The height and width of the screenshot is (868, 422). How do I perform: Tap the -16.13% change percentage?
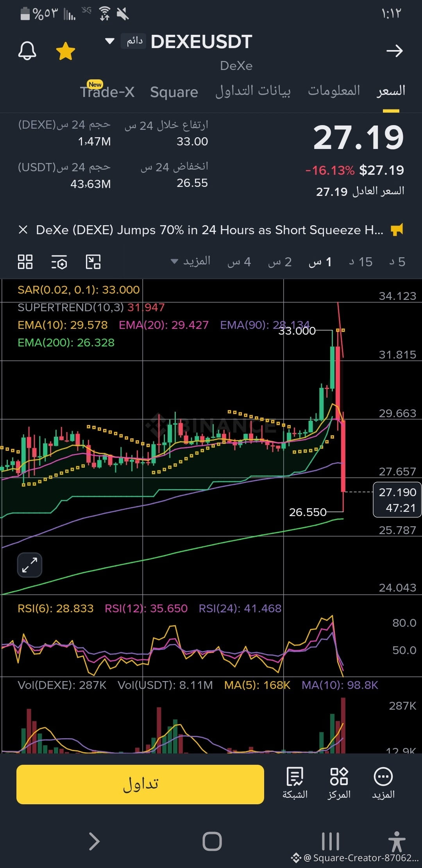click(x=330, y=170)
